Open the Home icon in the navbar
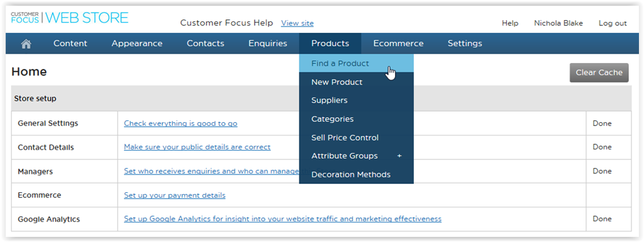644x242 pixels. point(26,43)
